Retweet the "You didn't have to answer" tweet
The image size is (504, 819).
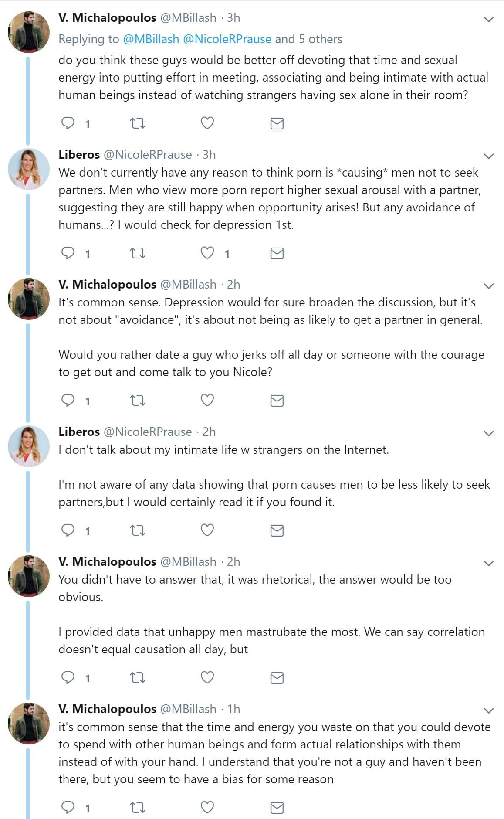[138, 677]
